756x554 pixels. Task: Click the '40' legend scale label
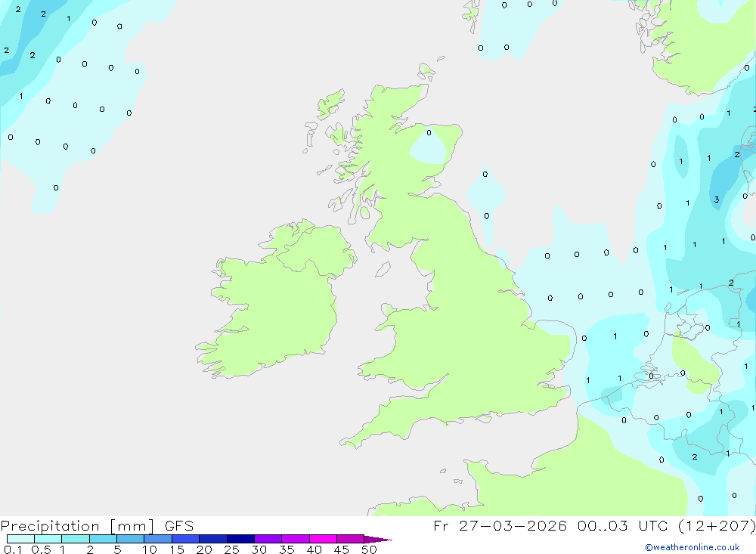click(314, 549)
